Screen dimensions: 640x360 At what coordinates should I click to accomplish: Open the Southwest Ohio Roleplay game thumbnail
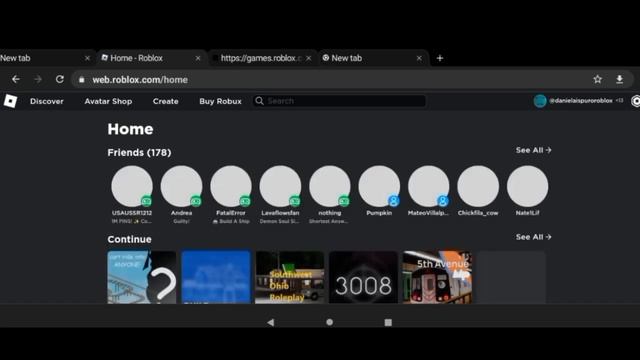(x=289, y=277)
